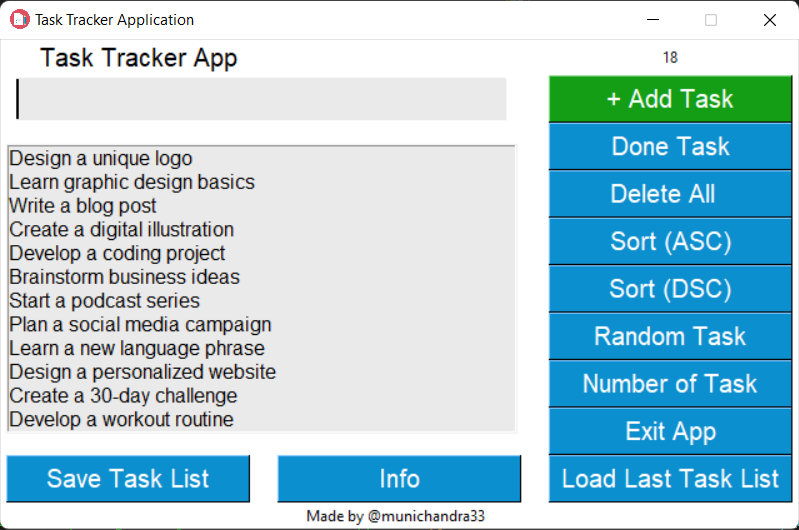Image resolution: width=799 pixels, height=530 pixels.
Task: Focus the new task entry field
Action: (262, 99)
